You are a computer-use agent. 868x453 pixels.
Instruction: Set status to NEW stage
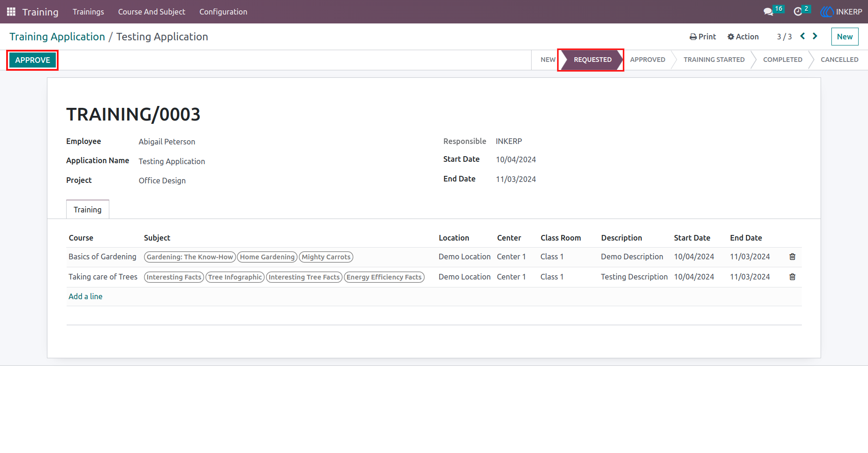[547, 60]
